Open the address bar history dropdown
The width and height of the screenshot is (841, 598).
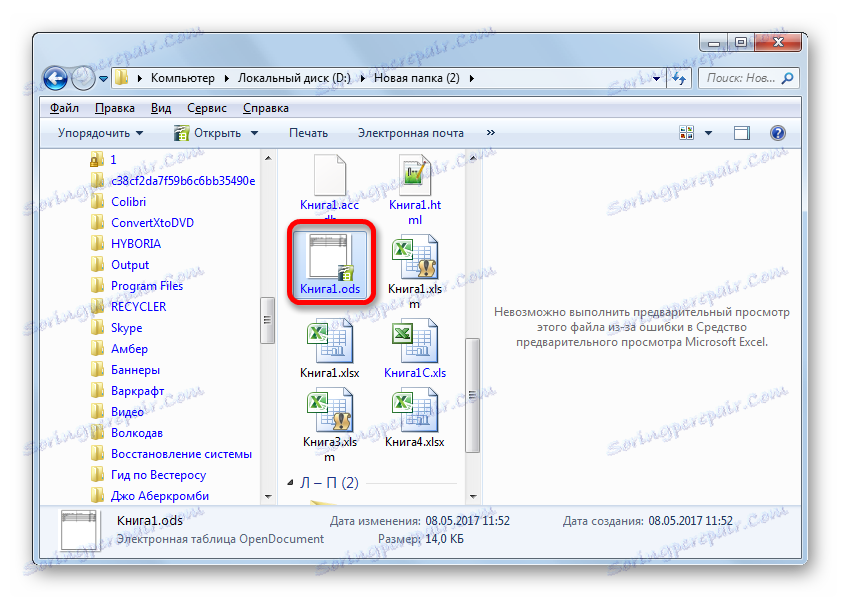pyautogui.click(x=656, y=79)
